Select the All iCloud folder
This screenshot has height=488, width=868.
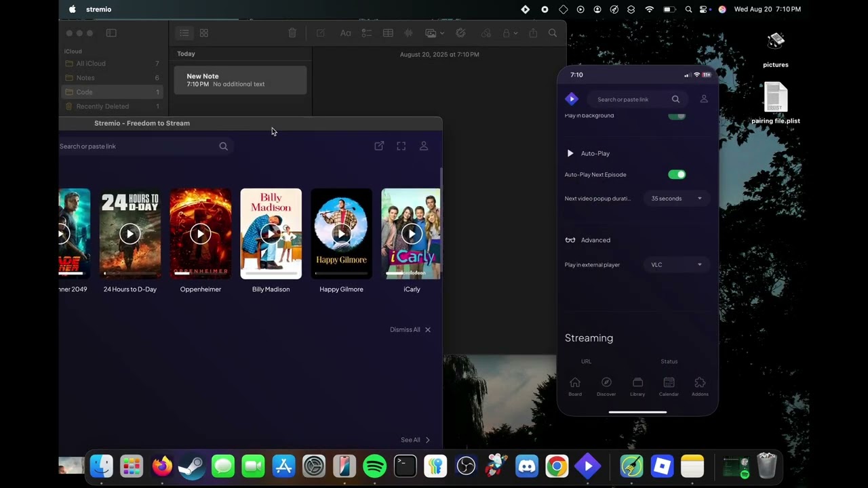click(112, 63)
